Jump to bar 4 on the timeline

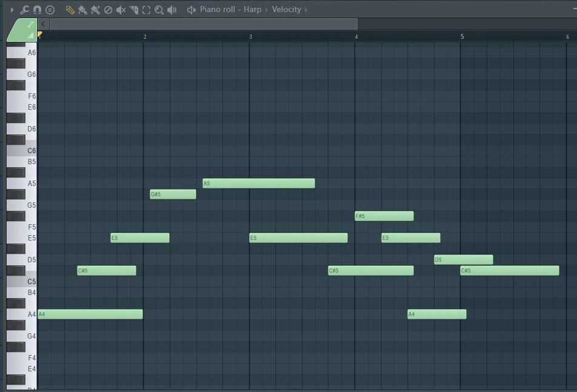tap(356, 37)
